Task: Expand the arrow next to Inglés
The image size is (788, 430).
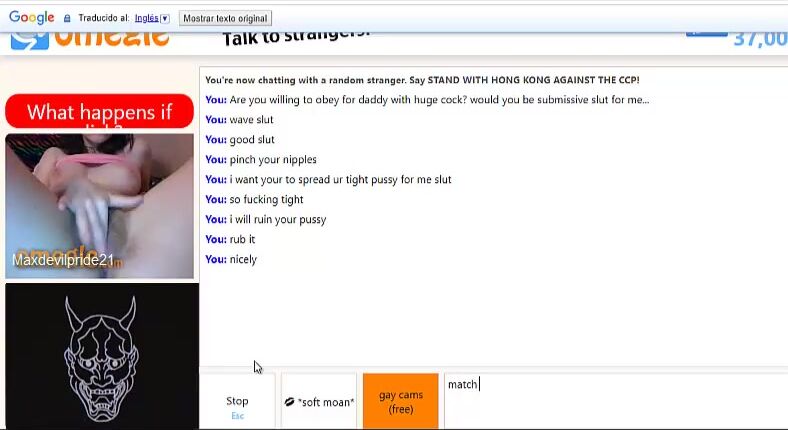Action: (165, 19)
